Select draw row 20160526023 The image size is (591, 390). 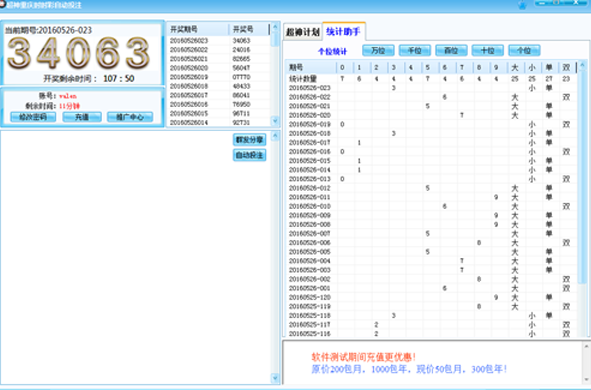[x=219, y=40]
